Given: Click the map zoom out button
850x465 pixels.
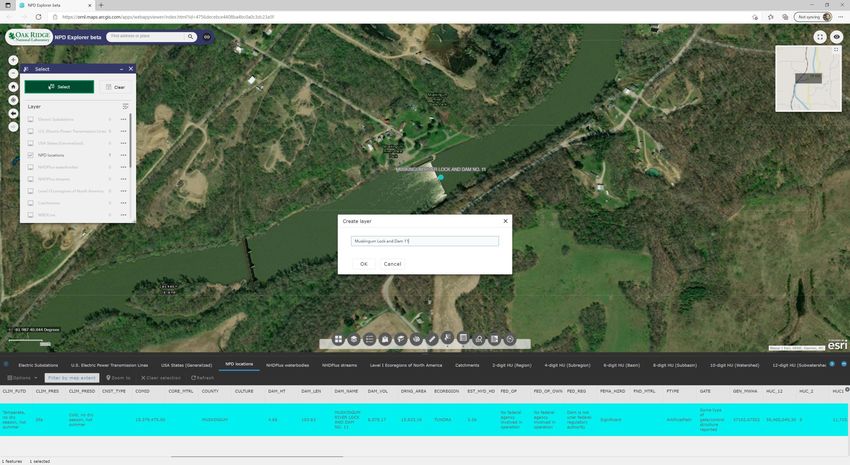Looking at the screenshot, I should click(14, 74).
